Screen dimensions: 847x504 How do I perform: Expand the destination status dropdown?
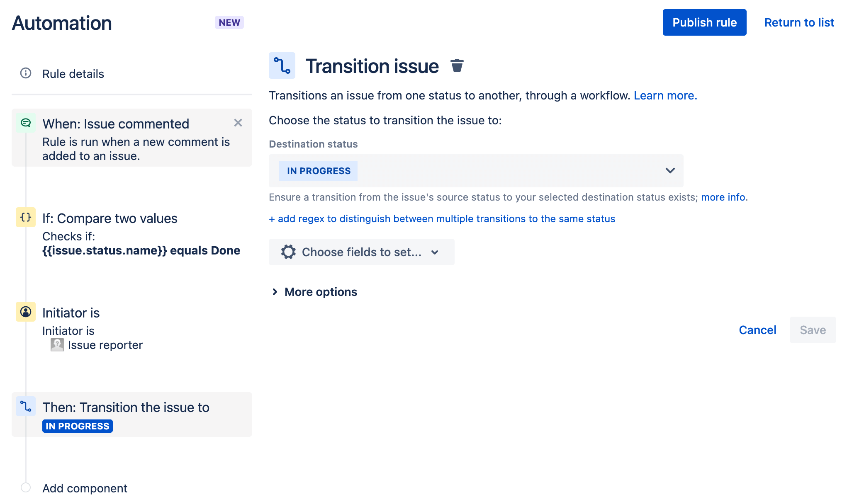pyautogui.click(x=671, y=170)
